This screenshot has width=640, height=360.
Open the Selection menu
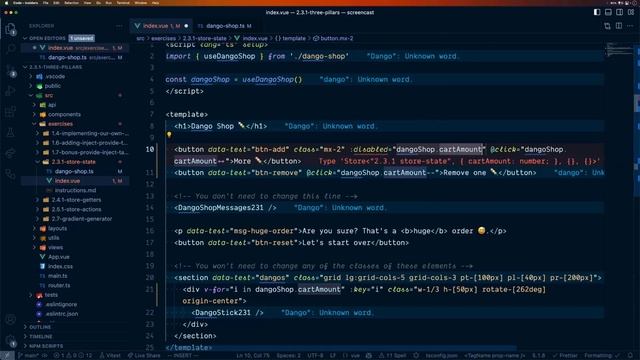tap(71, 2)
